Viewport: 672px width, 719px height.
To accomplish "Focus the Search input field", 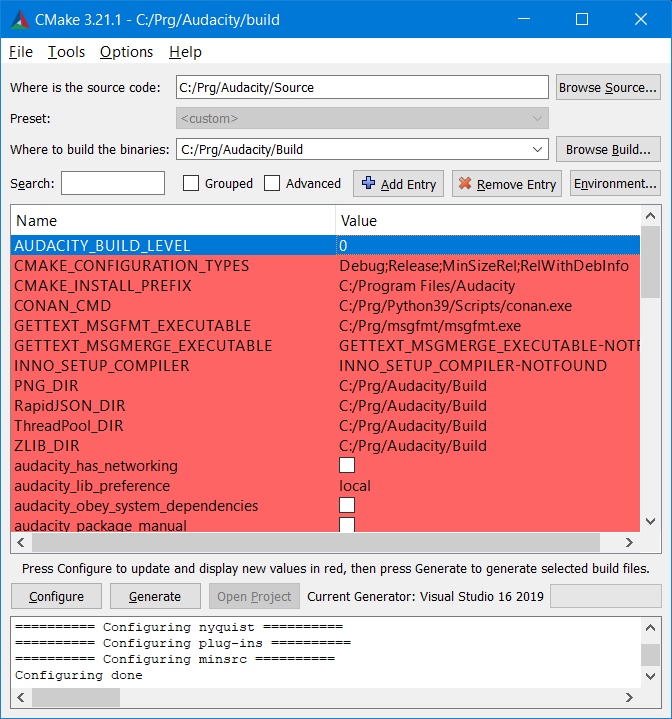I will coord(113,183).
